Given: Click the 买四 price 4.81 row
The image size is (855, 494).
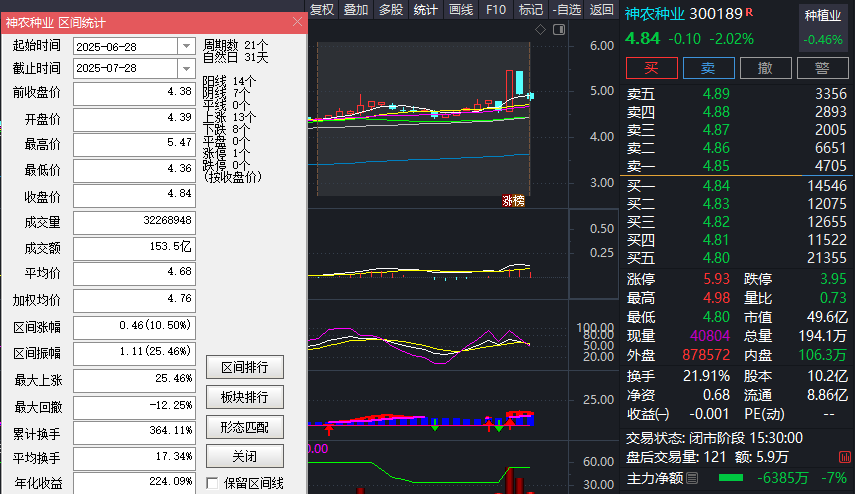Looking at the screenshot, I should pyautogui.click(x=737, y=240).
